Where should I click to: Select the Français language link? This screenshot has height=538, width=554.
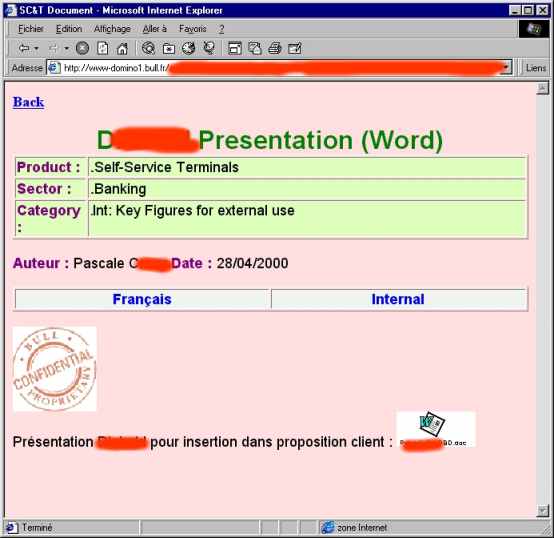point(142,299)
